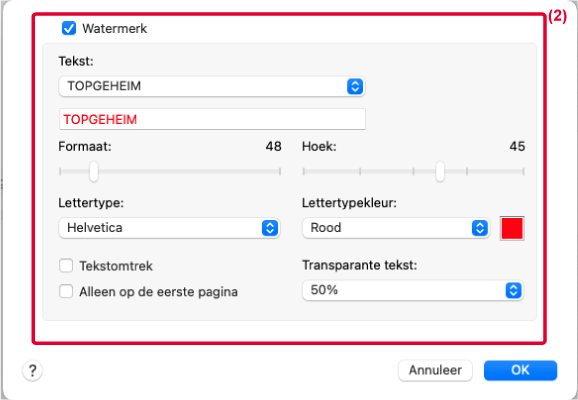Open the 50% transparency dropdown
The height and width of the screenshot is (400, 578).
(x=413, y=291)
